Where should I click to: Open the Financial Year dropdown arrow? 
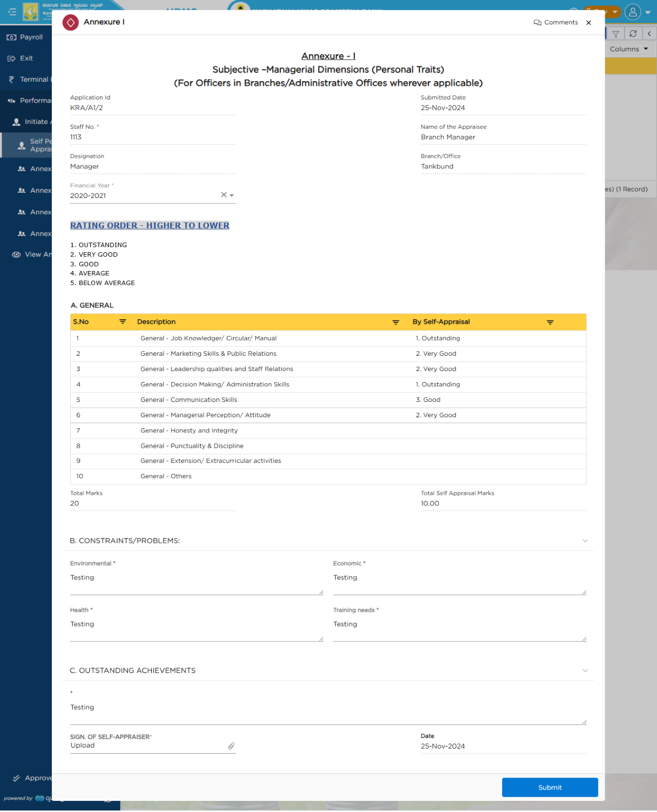point(232,195)
